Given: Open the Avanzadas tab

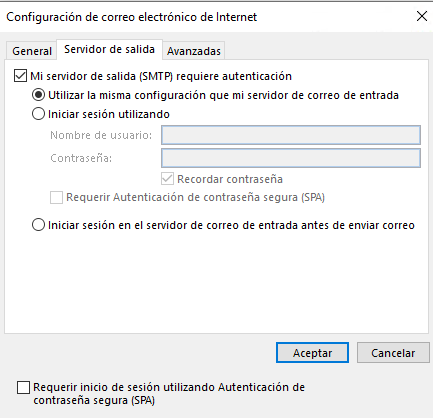Looking at the screenshot, I should tap(194, 51).
